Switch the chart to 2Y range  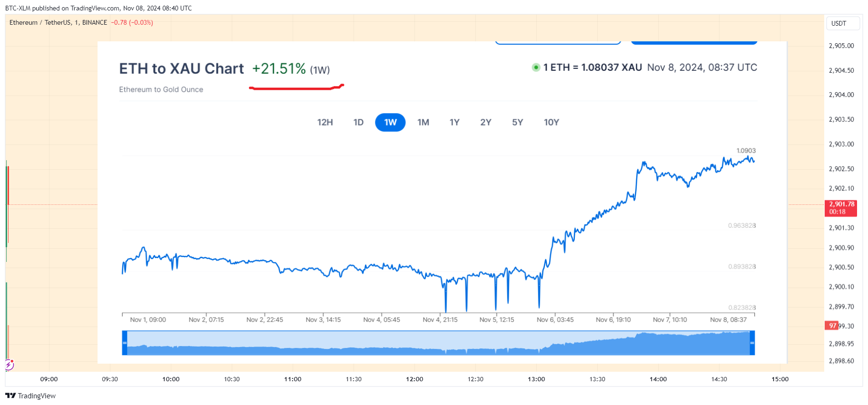[485, 122]
